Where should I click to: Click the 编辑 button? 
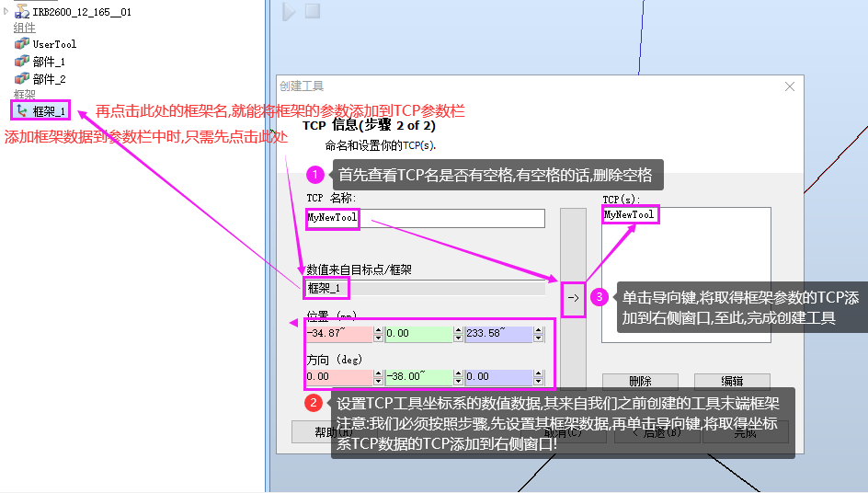(x=732, y=381)
